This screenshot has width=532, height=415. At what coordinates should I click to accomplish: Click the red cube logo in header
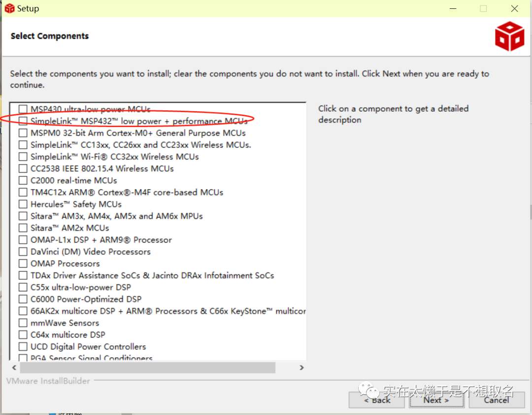click(x=509, y=36)
